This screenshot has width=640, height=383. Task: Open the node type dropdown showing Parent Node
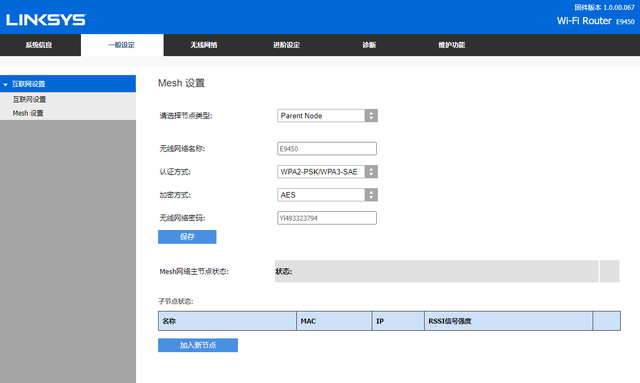tap(327, 116)
